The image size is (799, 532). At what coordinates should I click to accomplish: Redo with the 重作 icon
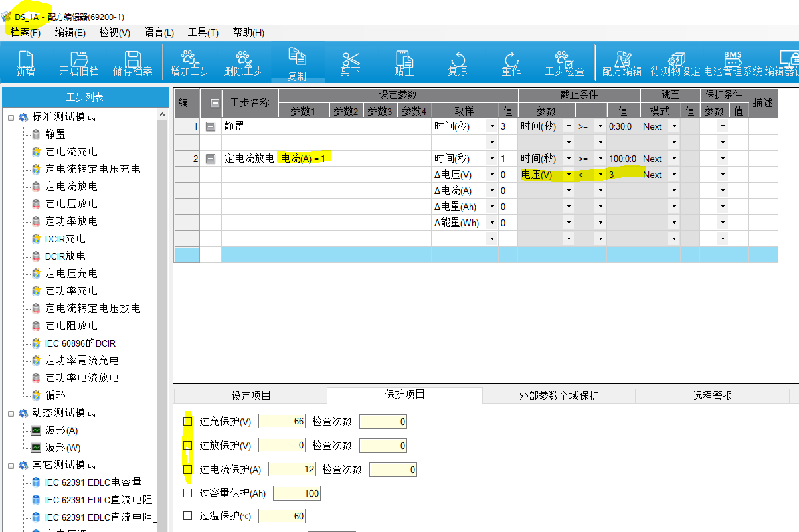tap(511, 63)
